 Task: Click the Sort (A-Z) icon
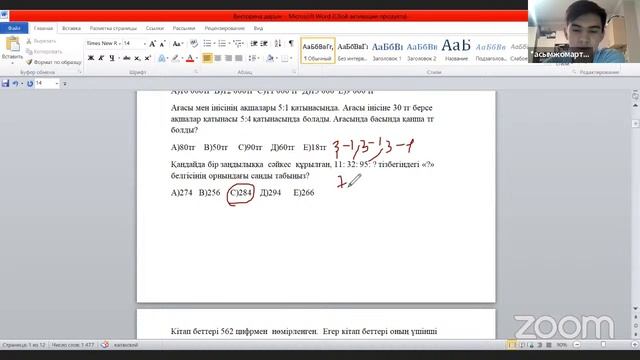point(278,43)
